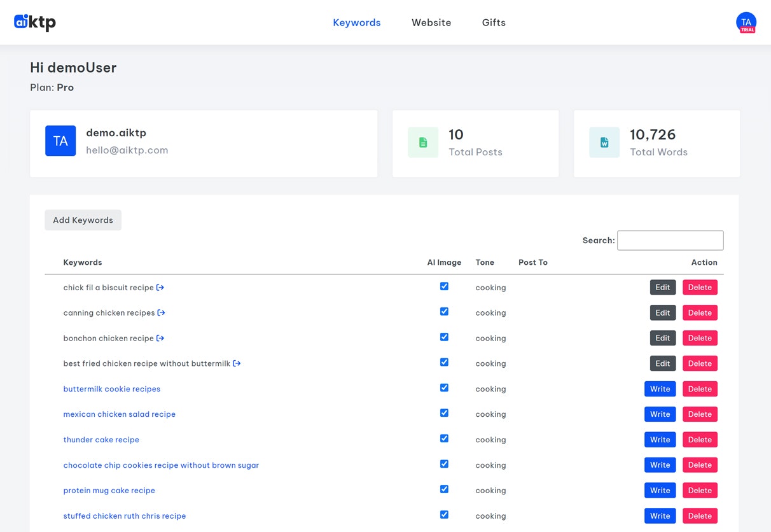Open buttermilk cookie recipes link
Screen dimensions: 771x532
click(x=112, y=389)
